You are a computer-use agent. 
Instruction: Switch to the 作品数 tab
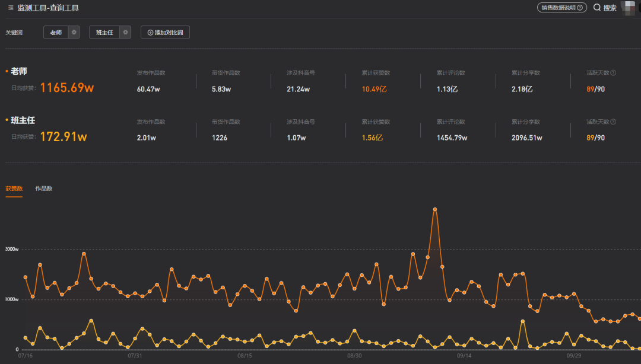click(x=44, y=189)
